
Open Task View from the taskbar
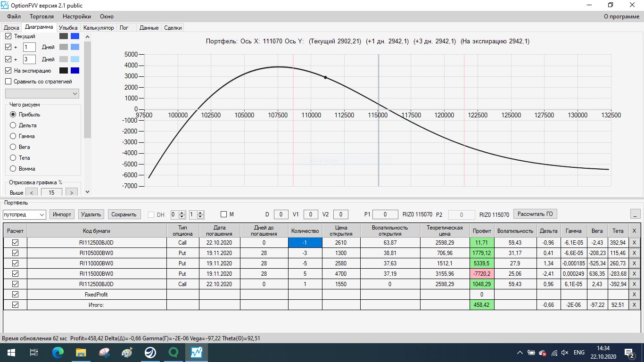pyautogui.click(x=33, y=352)
